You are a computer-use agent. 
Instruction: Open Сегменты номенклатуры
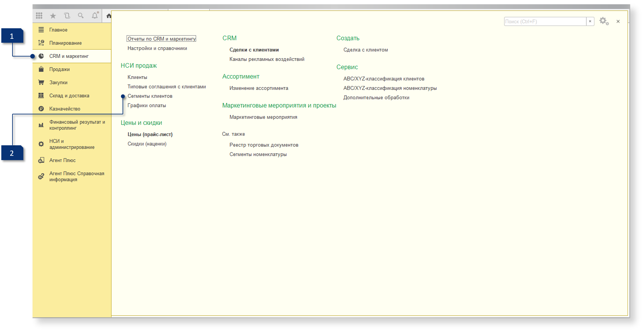coord(258,154)
